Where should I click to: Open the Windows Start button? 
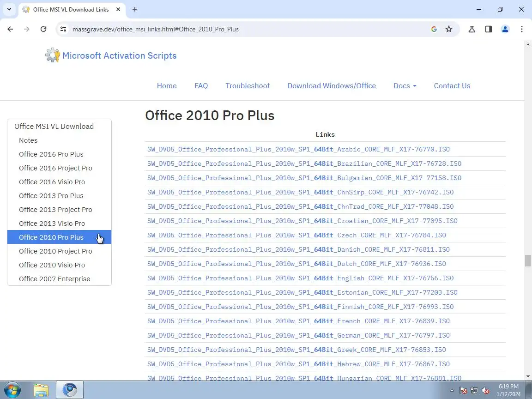click(12, 390)
